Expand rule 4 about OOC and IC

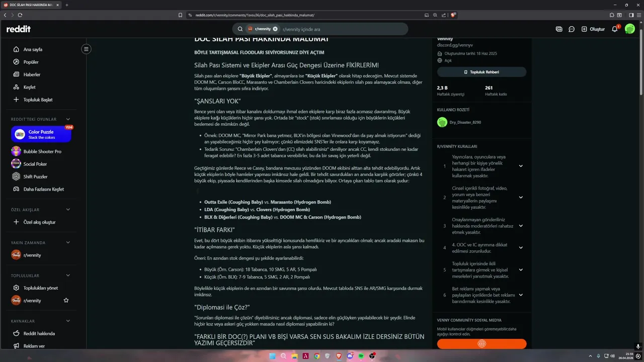(521, 247)
